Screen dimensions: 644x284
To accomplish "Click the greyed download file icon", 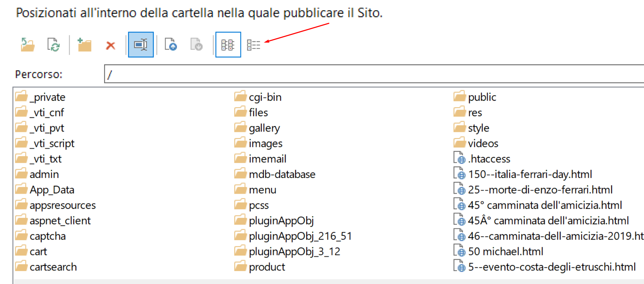I will pos(196,44).
